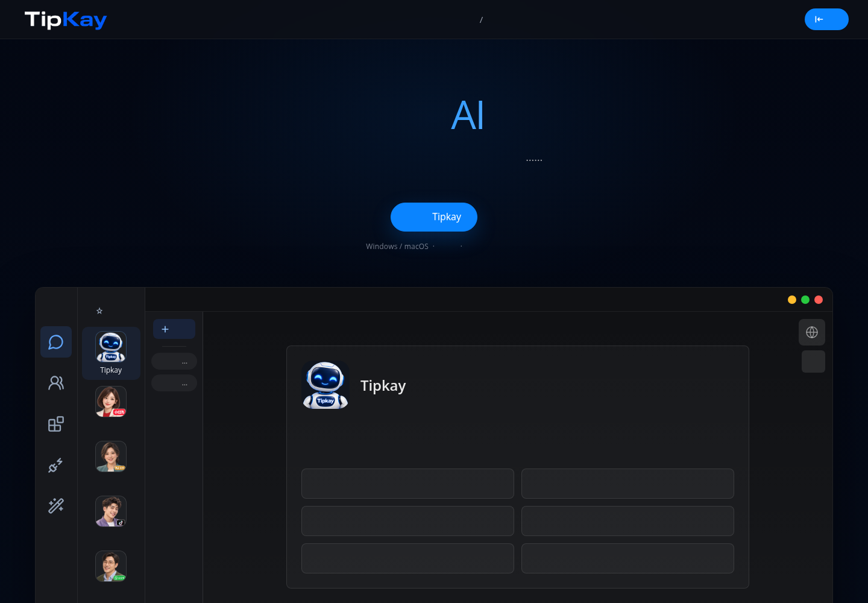Select the man avatar with TikTok badge
The width and height of the screenshot is (868, 603).
111,511
